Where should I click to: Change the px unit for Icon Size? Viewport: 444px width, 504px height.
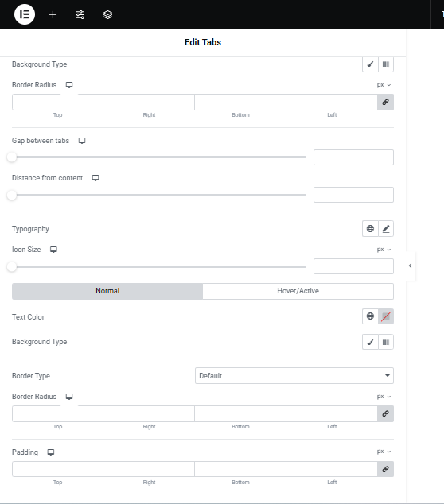384,250
